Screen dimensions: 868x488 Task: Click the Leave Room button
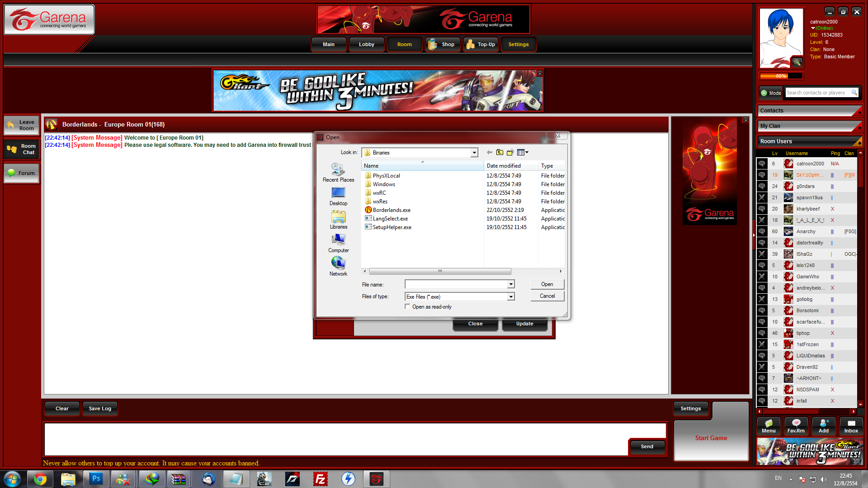point(22,125)
